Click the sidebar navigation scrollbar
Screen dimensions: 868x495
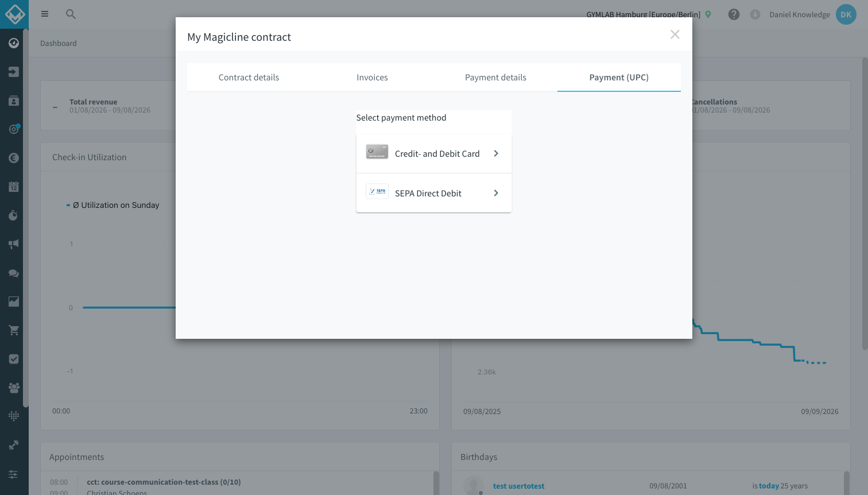pos(25,218)
